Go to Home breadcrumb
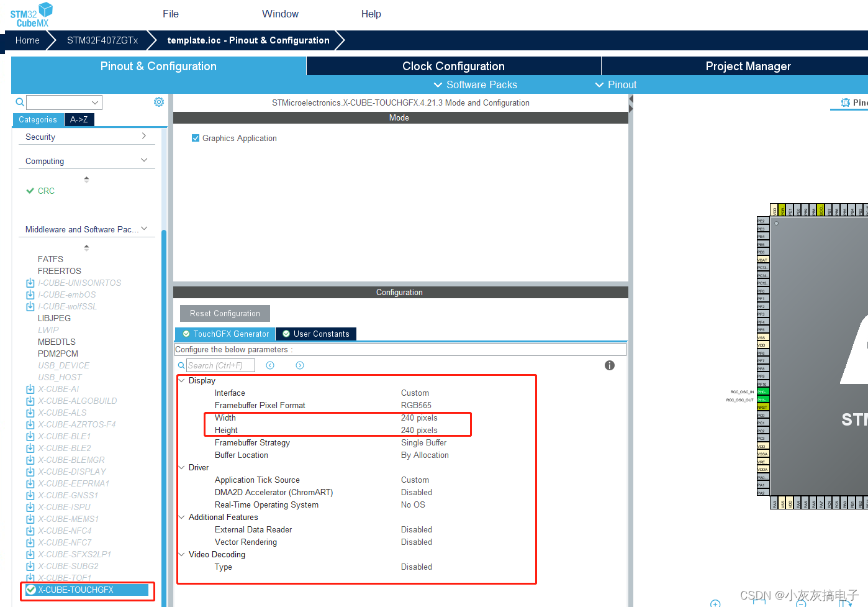This screenshot has width=868, height=607. (x=27, y=40)
